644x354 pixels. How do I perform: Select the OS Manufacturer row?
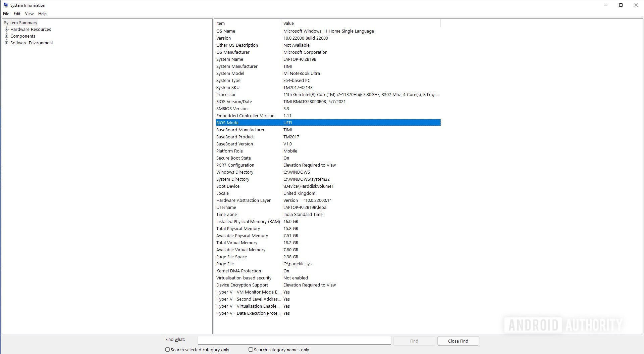pyautogui.click(x=328, y=52)
